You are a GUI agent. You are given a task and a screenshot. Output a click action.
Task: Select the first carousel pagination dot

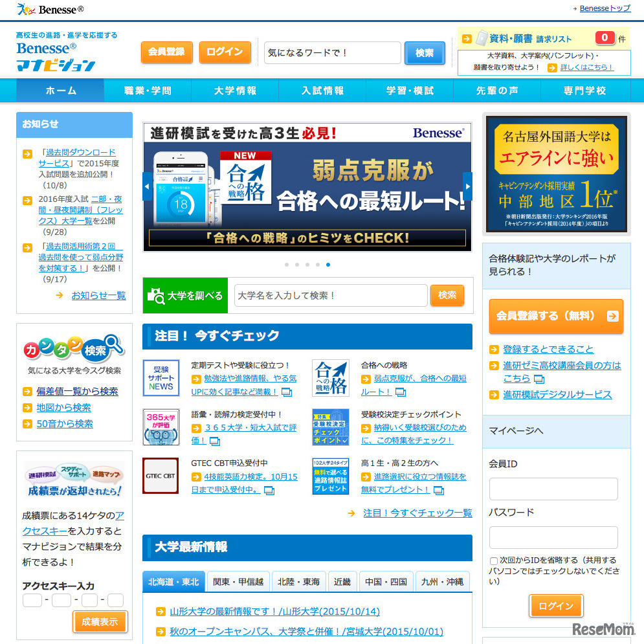pyautogui.click(x=287, y=265)
